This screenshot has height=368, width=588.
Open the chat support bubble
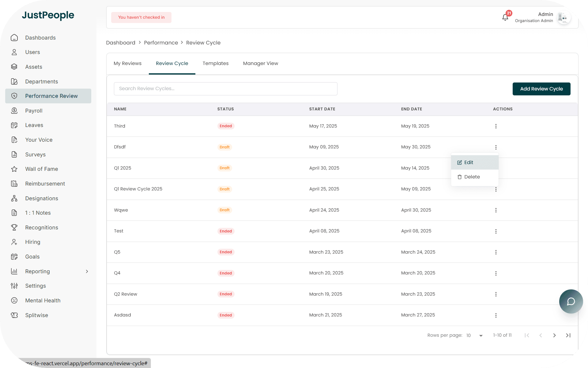click(x=571, y=301)
